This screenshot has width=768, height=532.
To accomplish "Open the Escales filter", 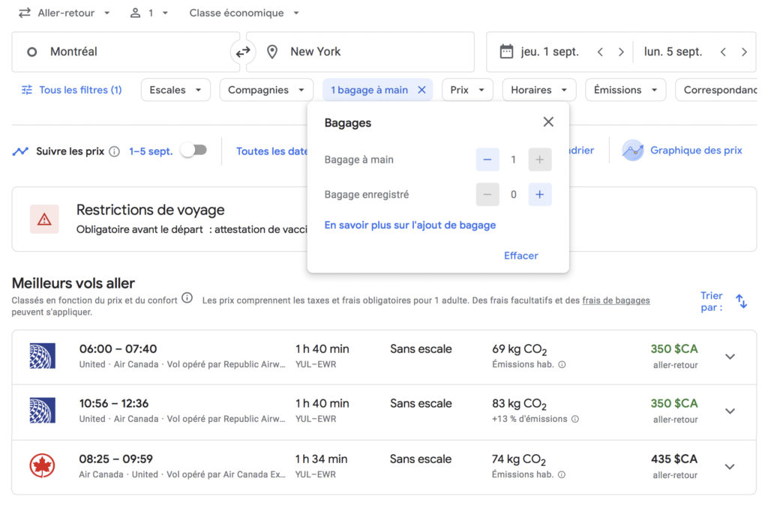I will pos(175,90).
